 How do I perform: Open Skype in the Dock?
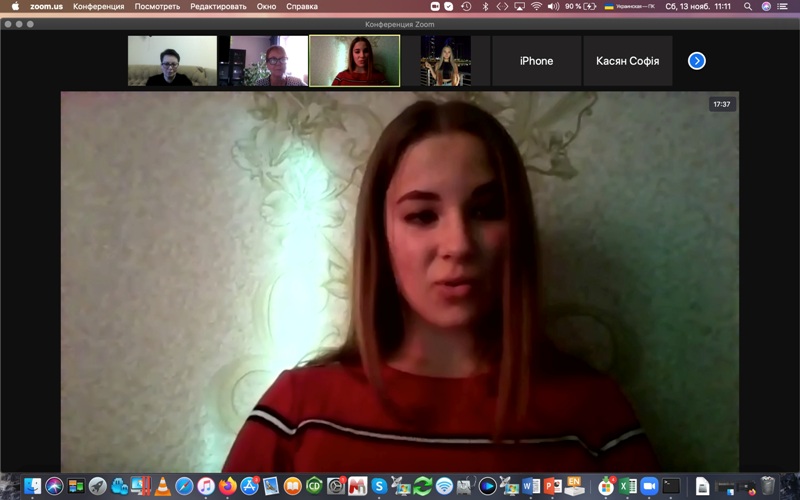point(379,486)
